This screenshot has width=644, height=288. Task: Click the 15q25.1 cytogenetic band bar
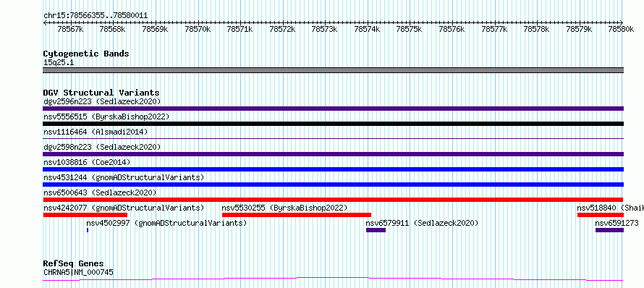pyautogui.click(x=334, y=70)
